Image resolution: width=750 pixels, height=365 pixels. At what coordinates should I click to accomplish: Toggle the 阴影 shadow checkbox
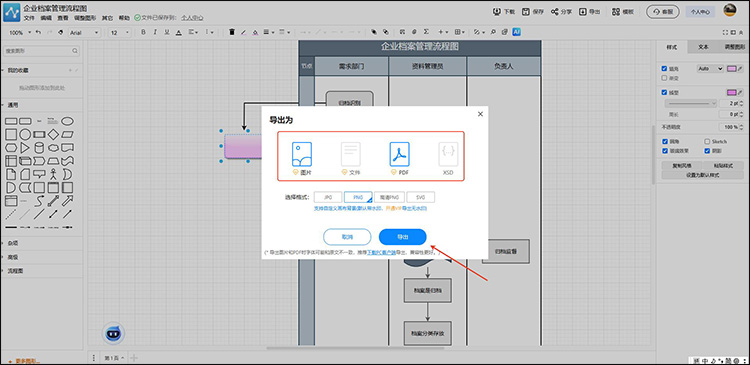(707, 151)
